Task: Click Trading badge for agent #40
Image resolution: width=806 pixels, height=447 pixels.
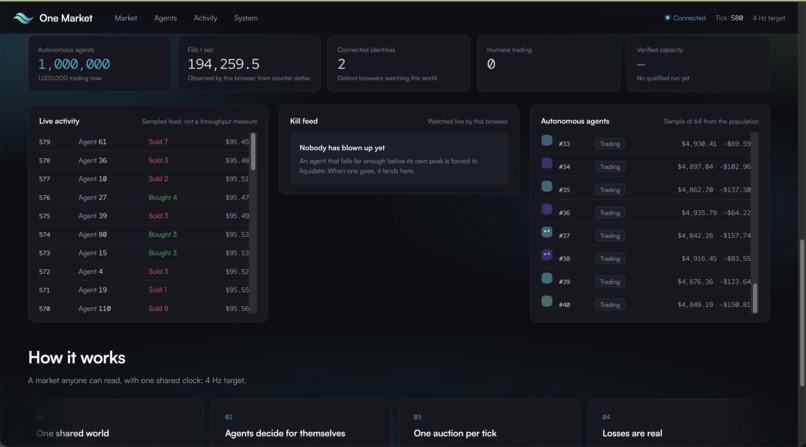Action: coord(610,305)
